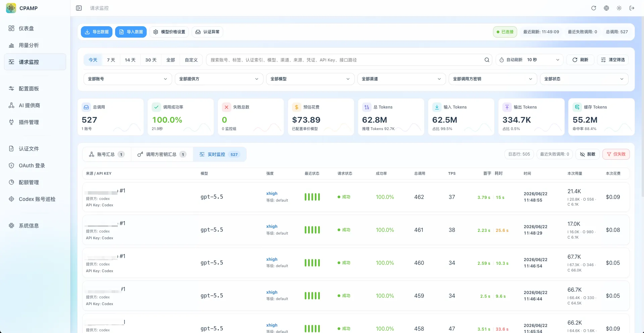Image resolution: width=644 pixels, height=333 pixels.
Task: Click the Codex 账号巡检 icon
Action: pos(11,199)
